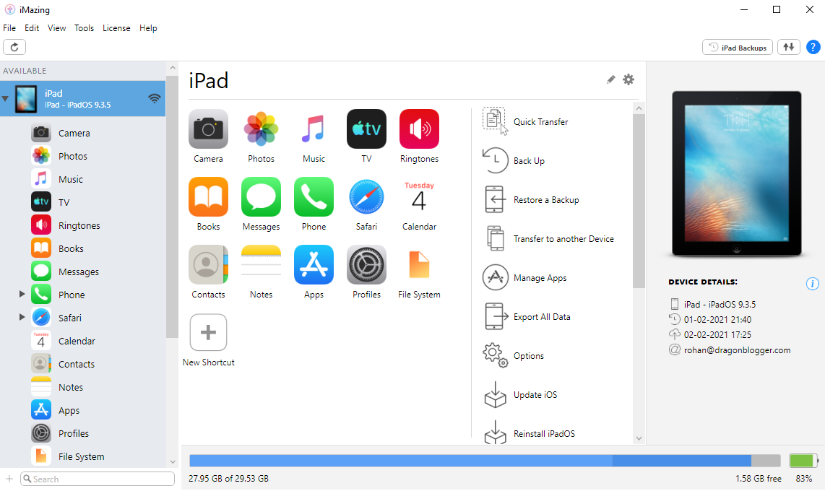825x504 pixels.
Task: Expand the Phone item in sidebar
Action: pyautogui.click(x=22, y=295)
